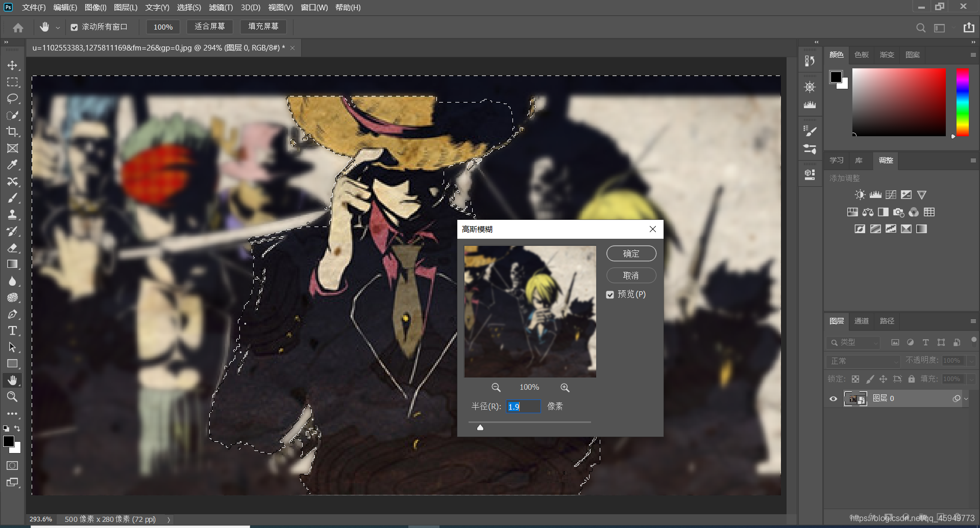
Task: Select the Rectangular Marquee tool
Action: coord(12,82)
